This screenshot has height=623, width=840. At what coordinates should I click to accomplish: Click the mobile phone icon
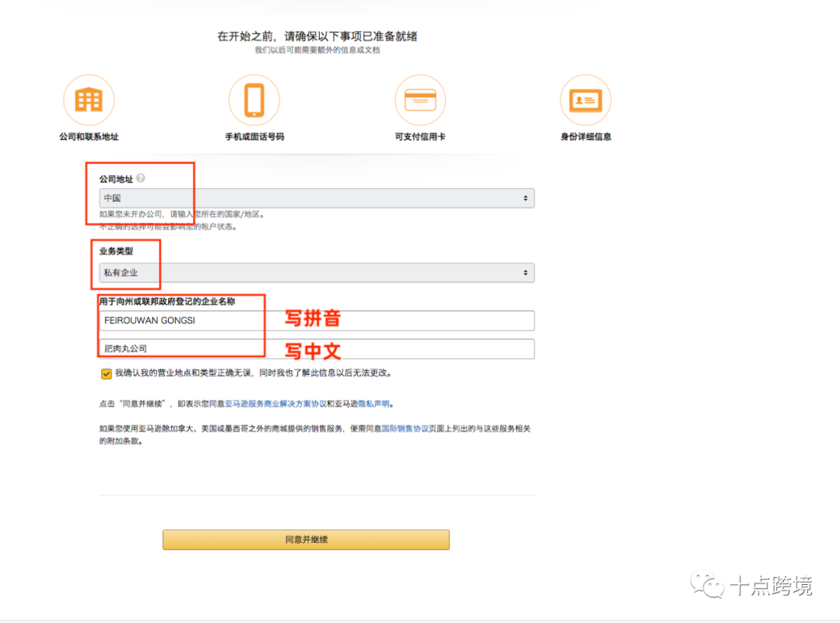click(254, 100)
